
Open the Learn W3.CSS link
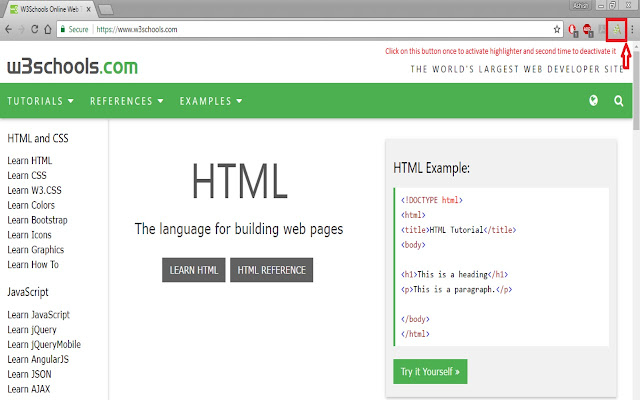coord(34,190)
